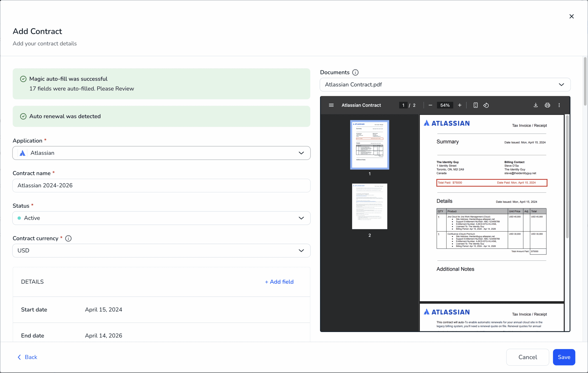This screenshot has width=588, height=373.
Task: Click the Atlassian Contract title in the PDF toolbar
Action: click(x=361, y=105)
